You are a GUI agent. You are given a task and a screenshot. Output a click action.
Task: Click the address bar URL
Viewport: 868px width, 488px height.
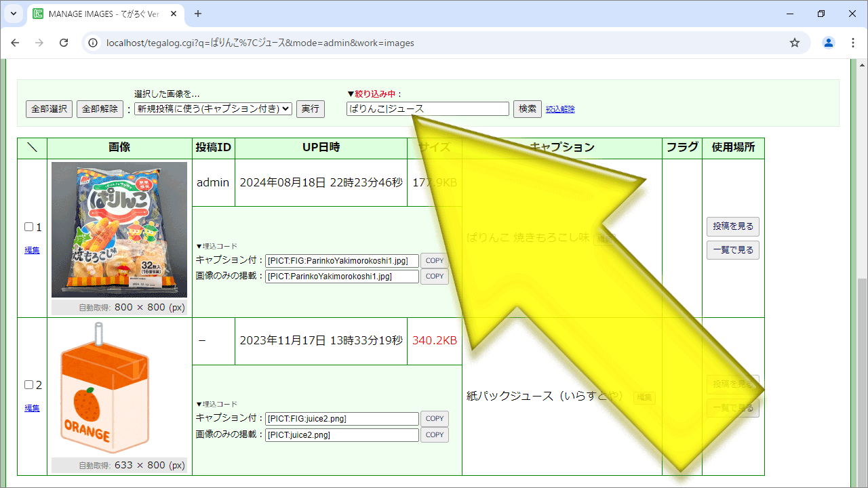260,43
